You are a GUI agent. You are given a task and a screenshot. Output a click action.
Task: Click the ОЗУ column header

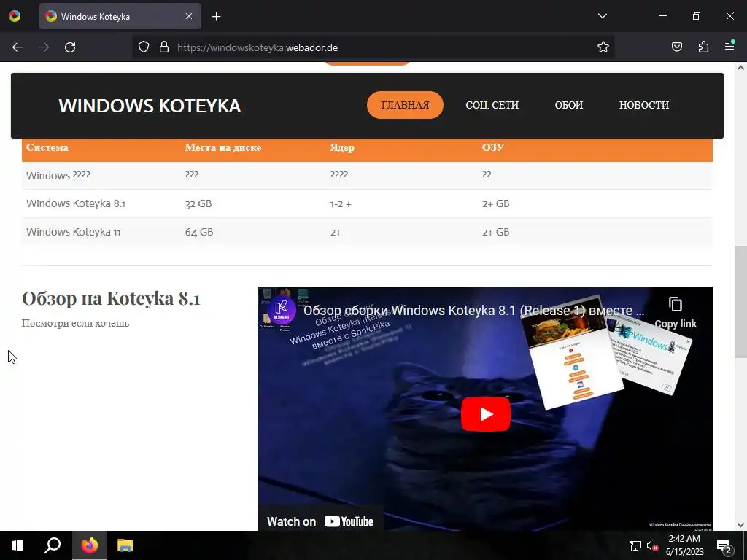(x=492, y=147)
